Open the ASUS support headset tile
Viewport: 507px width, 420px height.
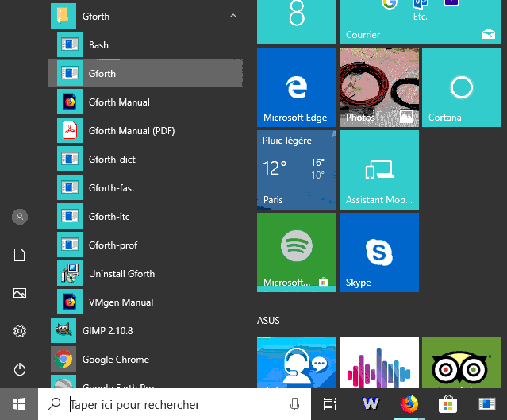coord(297,362)
